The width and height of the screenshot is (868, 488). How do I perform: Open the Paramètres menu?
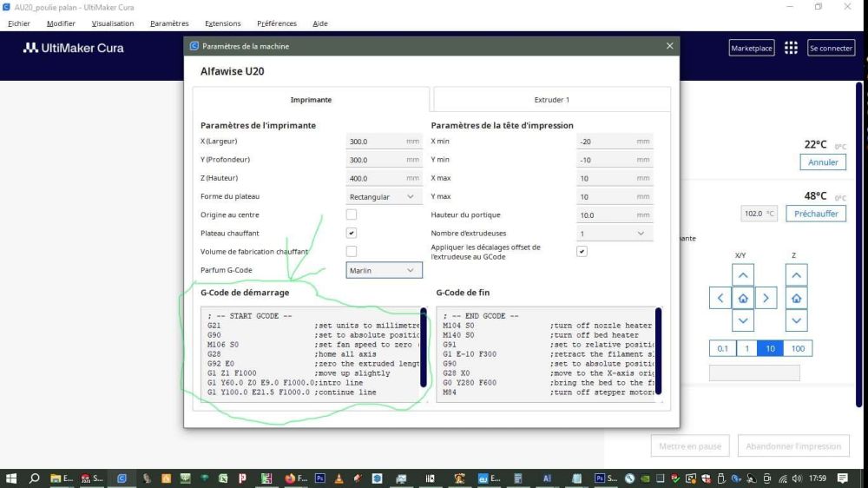[x=169, y=23]
